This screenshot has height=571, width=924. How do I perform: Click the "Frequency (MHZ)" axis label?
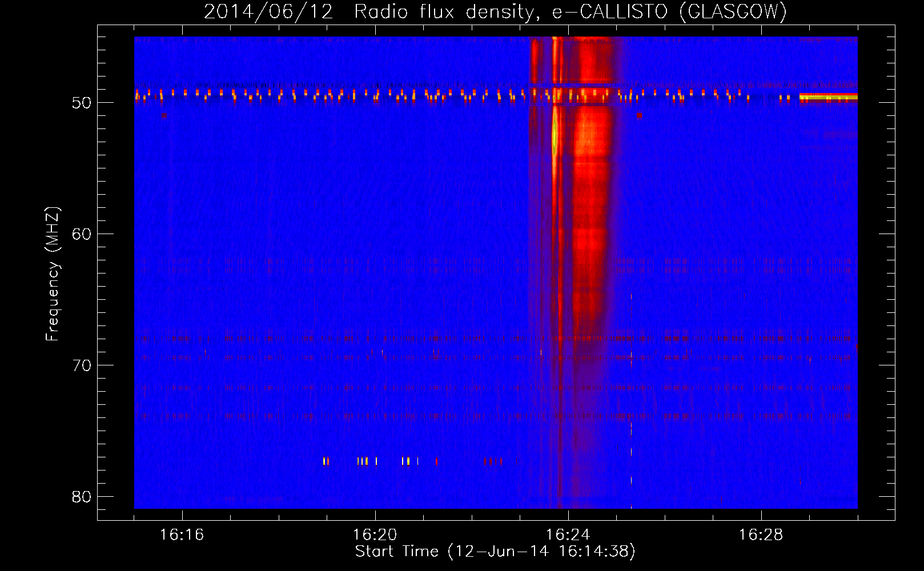[x=53, y=274]
